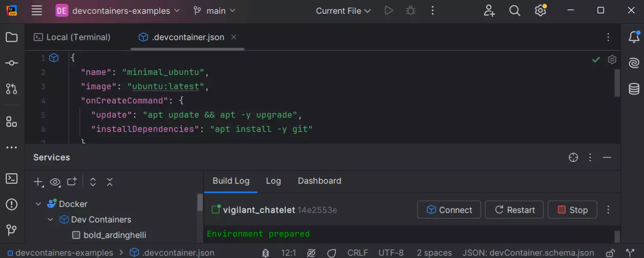Click the Connect button
Viewport: 644px width, 258px height.
coord(449,210)
